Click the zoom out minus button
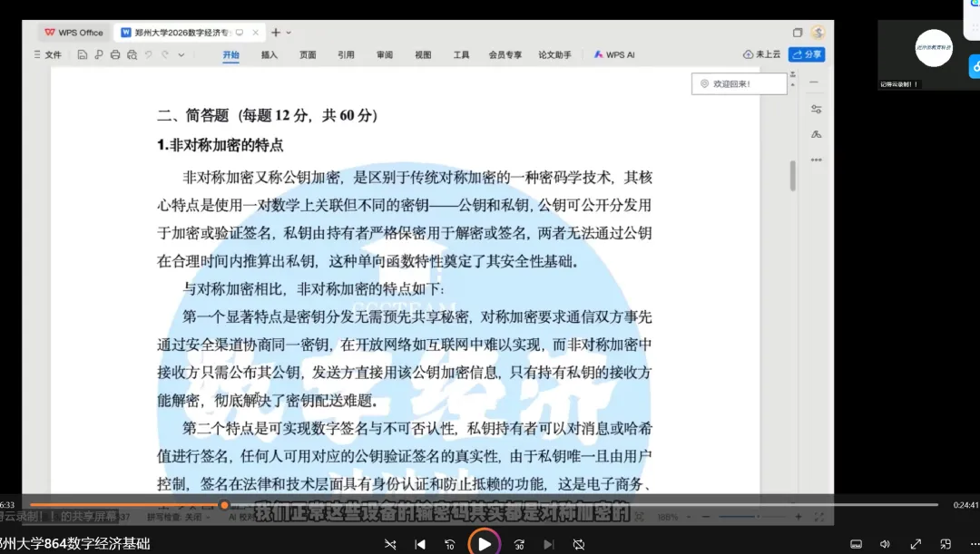This screenshot has width=980, height=554. coord(706,517)
